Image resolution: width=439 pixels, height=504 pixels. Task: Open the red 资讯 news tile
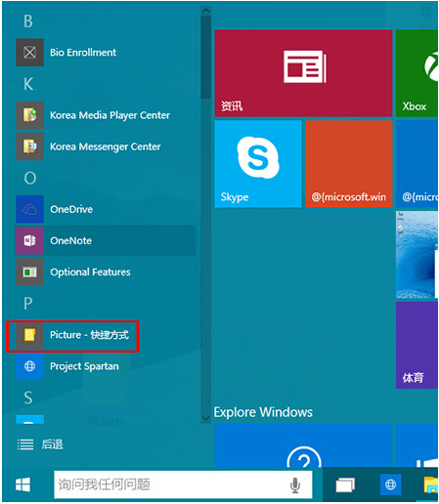tap(303, 73)
